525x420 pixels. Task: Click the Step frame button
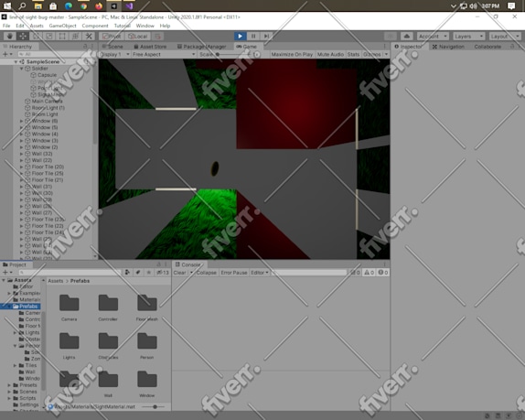[266, 37]
